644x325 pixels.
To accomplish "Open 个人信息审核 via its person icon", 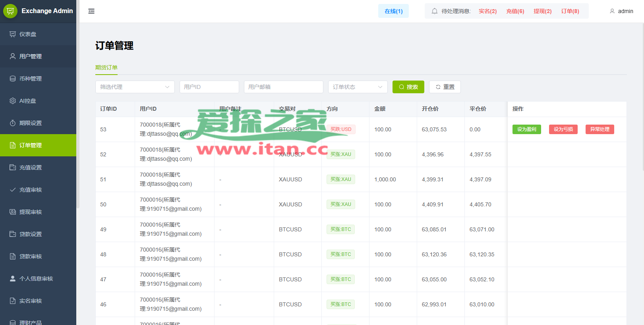I will [x=13, y=279].
